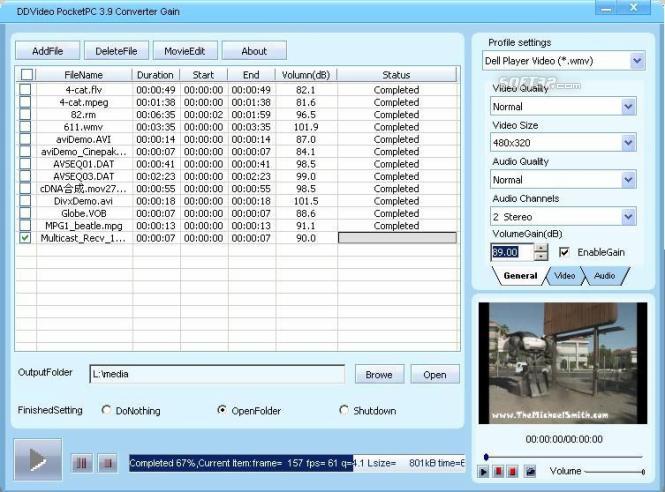
Task: Select the Shutdown radio option
Action: pos(344,410)
